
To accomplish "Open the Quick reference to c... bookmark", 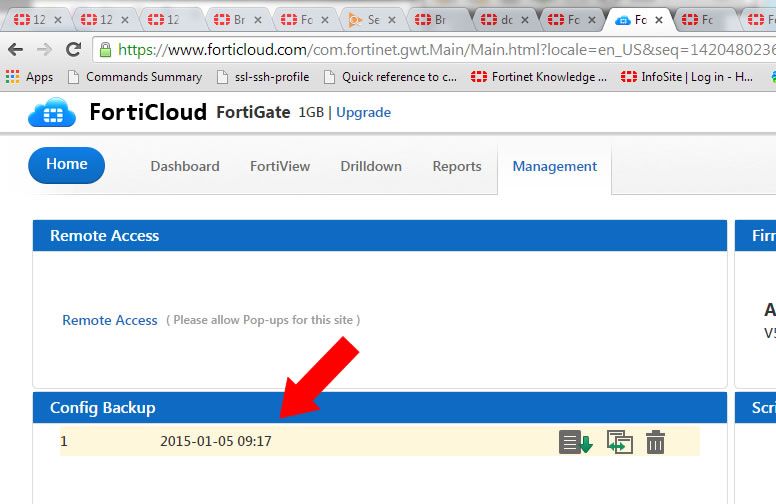I will click(390, 77).
